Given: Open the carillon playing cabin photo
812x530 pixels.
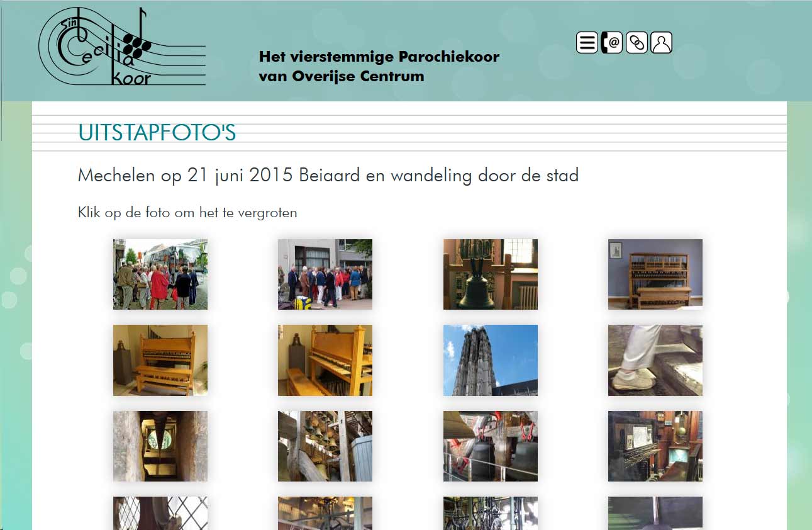Looking at the screenshot, I should [x=655, y=446].
